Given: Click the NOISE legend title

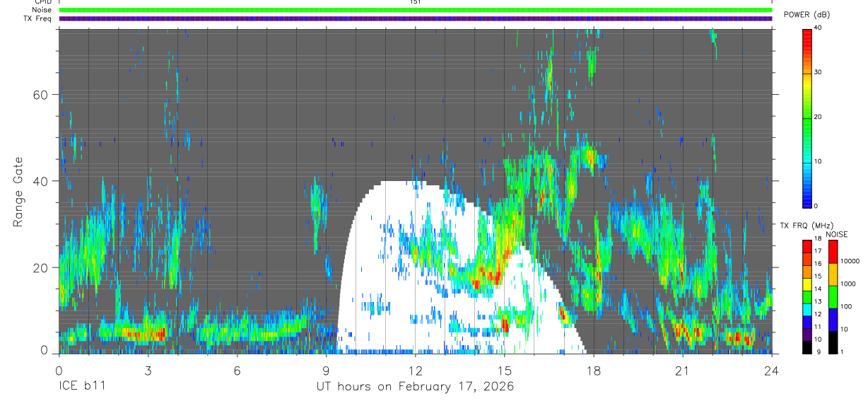Looking at the screenshot, I should coord(838,234).
